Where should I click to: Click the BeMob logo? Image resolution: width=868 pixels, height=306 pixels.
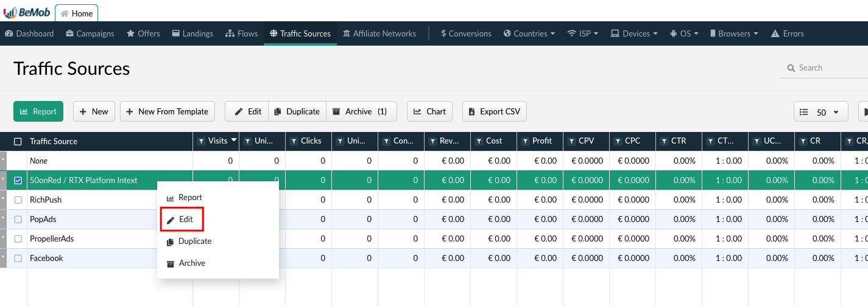[27, 12]
